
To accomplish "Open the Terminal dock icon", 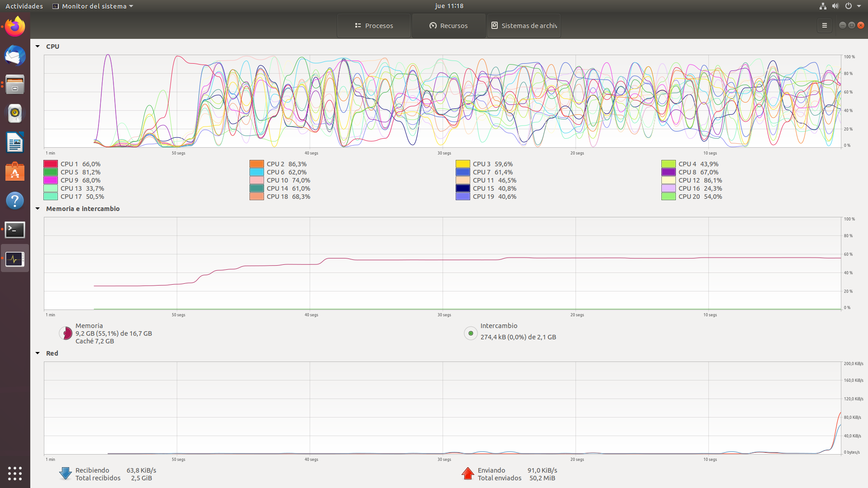I will [x=15, y=230].
